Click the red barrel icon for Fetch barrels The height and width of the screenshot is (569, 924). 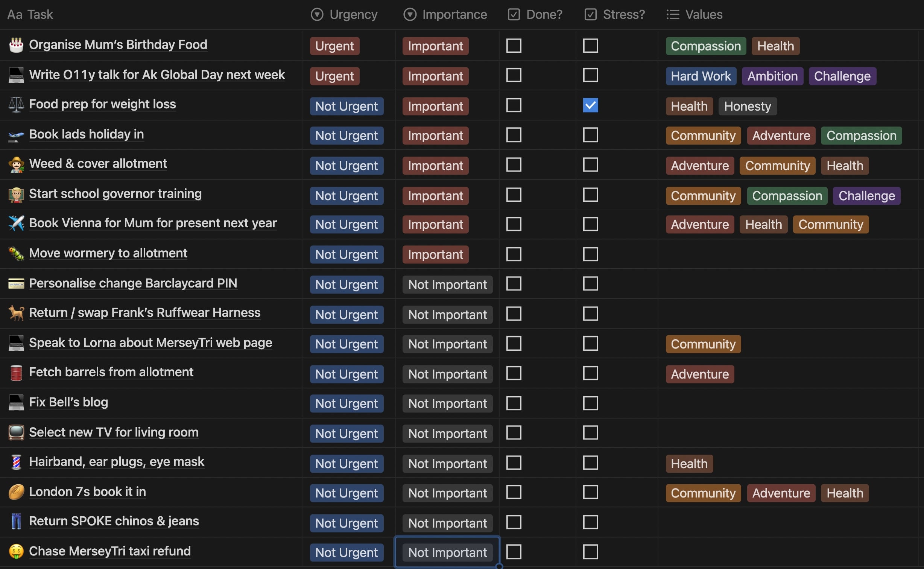pos(16,373)
